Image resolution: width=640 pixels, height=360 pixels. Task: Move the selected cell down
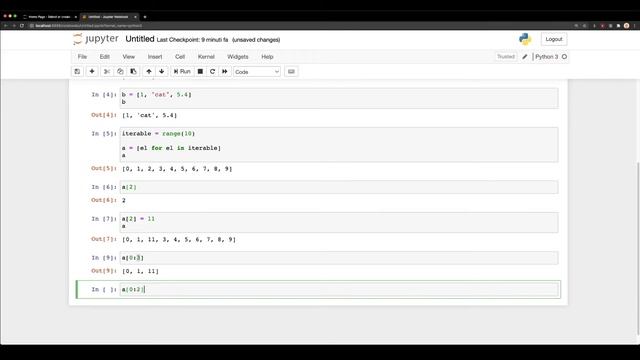pos(162,71)
